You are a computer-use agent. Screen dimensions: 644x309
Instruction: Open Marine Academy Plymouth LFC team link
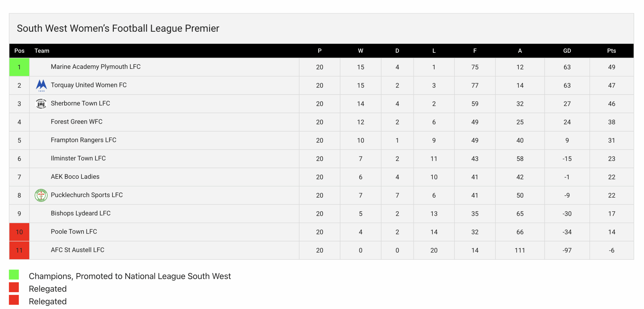96,67
